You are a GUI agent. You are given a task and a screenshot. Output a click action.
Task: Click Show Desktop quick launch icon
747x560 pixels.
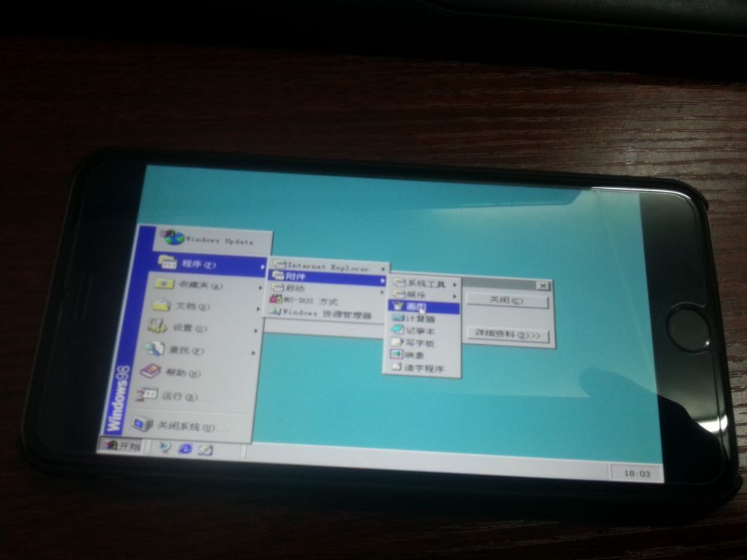coord(166,448)
